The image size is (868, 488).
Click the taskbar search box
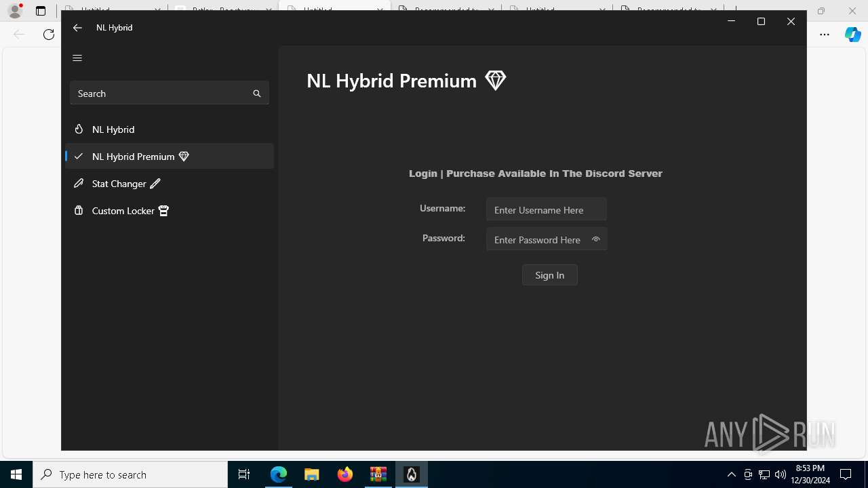coord(130,474)
